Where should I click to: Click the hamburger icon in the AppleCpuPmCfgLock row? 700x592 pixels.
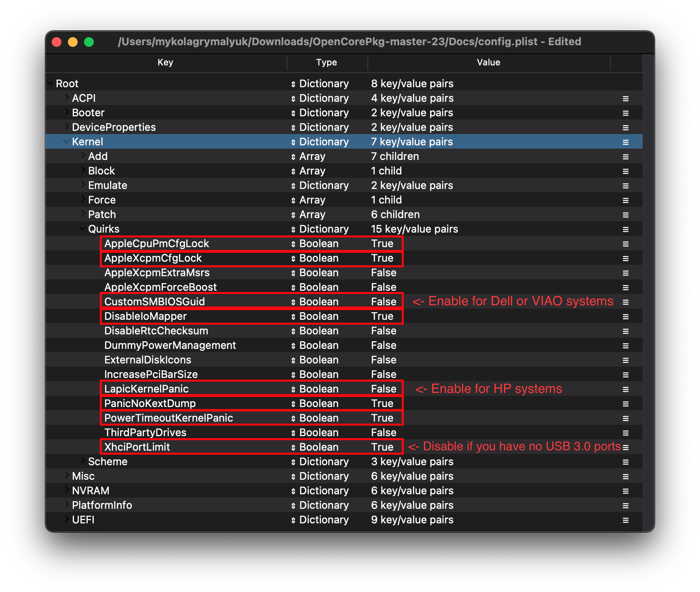click(625, 244)
